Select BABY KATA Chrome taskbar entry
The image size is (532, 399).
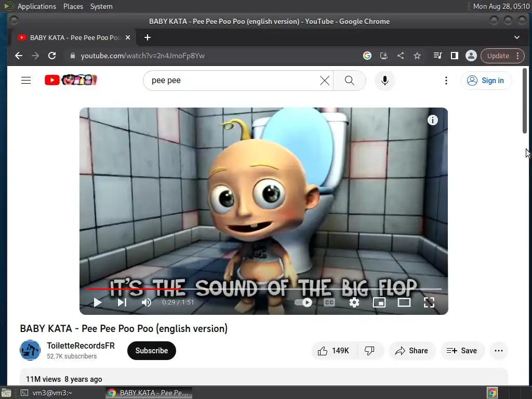[x=149, y=393]
